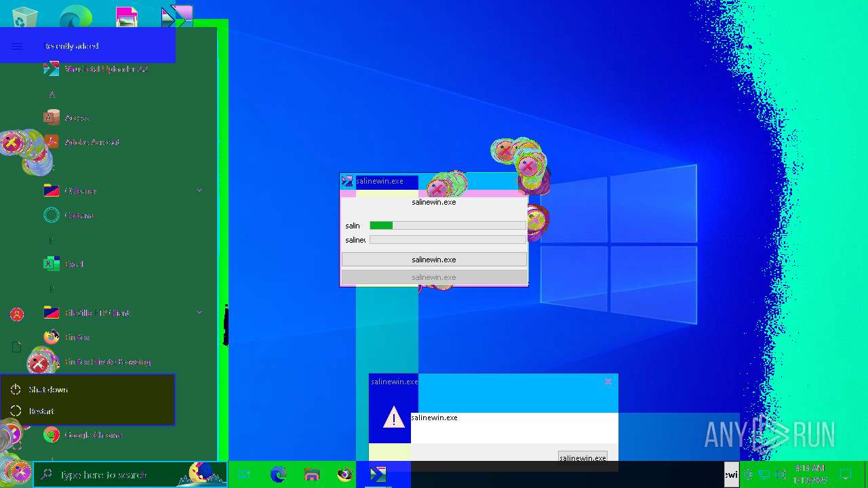Expand the CCleaner folder chevron
The height and width of the screenshot is (488, 868).
point(199,191)
